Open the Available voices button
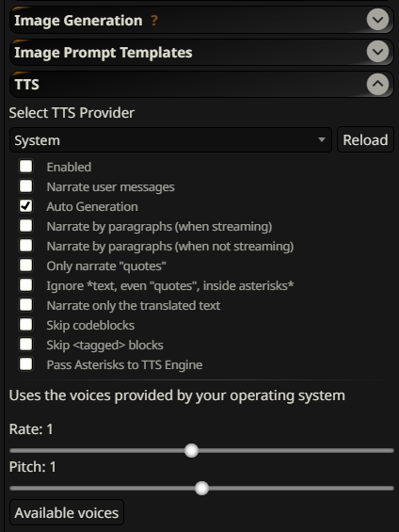The width and height of the screenshot is (399, 532). tap(67, 512)
